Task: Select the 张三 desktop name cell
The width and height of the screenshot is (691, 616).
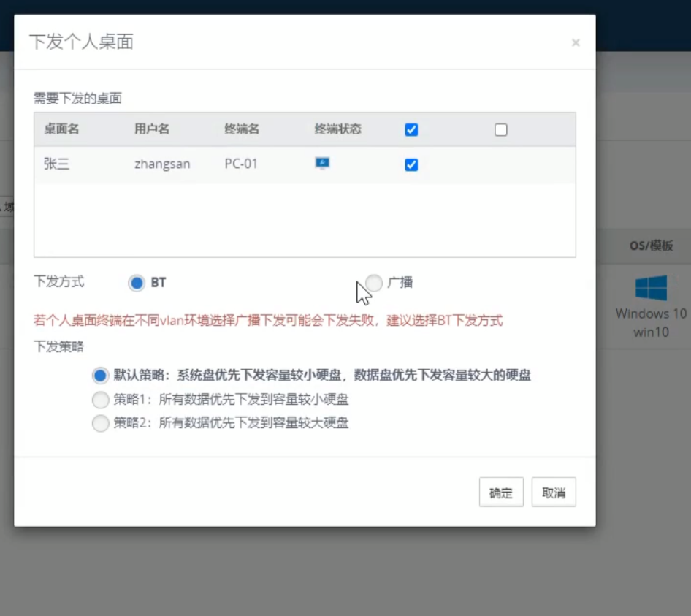Action: (56, 164)
